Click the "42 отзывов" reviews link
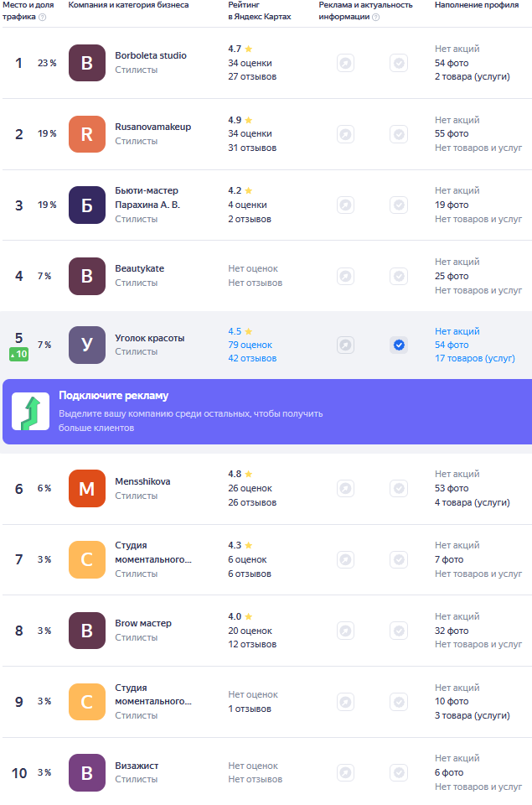The height and width of the screenshot is (805, 532). (x=252, y=358)
